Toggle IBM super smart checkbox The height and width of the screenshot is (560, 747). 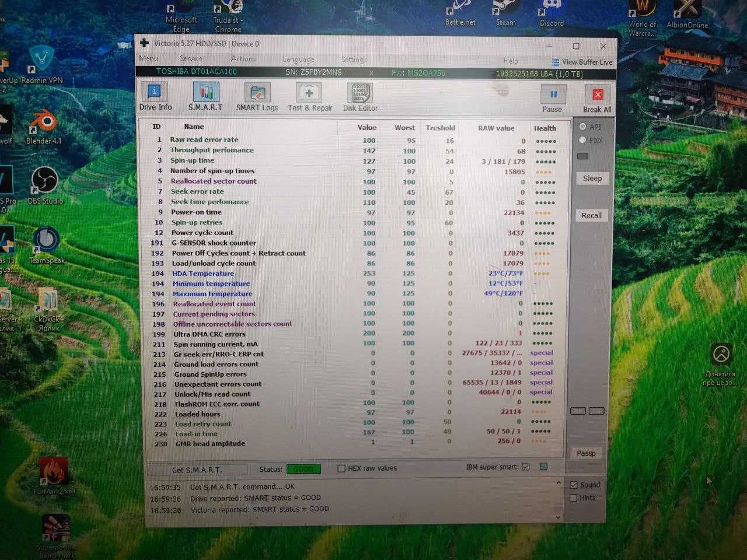tap(526, 467)
